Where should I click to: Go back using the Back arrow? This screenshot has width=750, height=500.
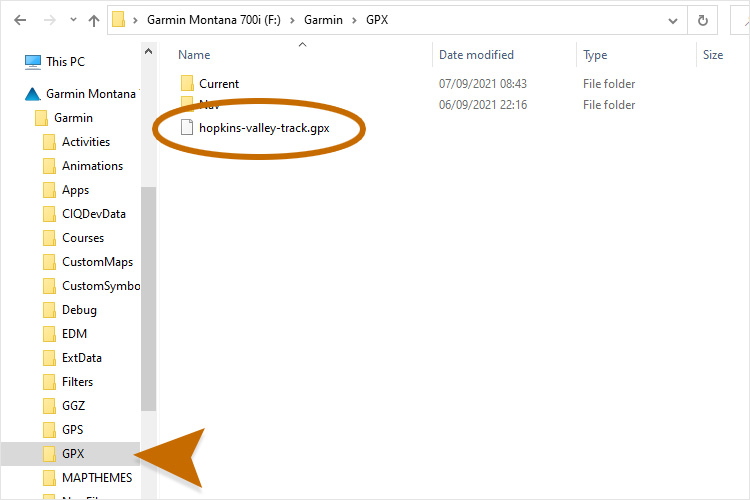pyautogui.click(x=20, y=20)
